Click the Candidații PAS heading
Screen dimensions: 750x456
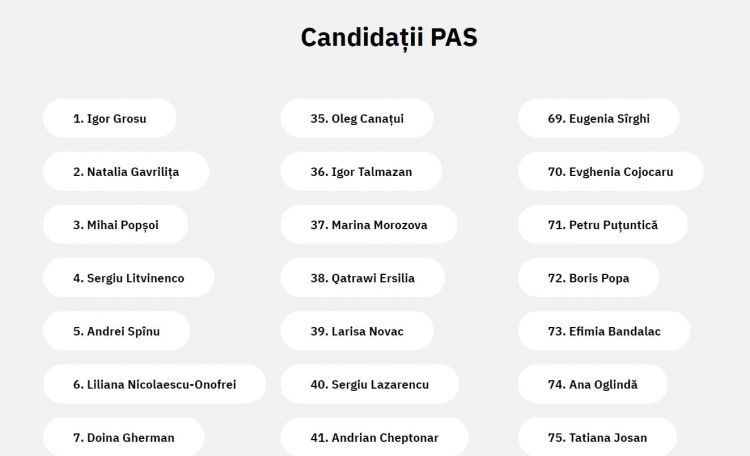(x=389, y=37)
